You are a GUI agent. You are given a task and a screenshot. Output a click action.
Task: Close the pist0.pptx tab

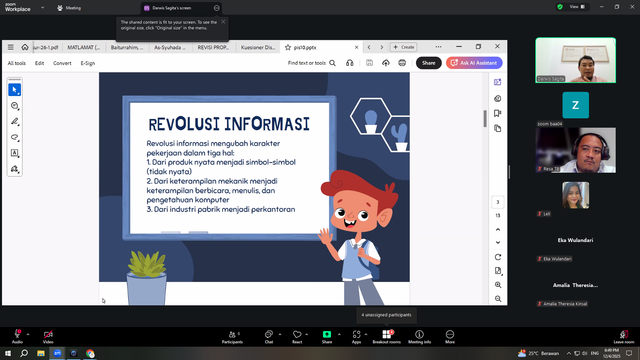point(356,47)
